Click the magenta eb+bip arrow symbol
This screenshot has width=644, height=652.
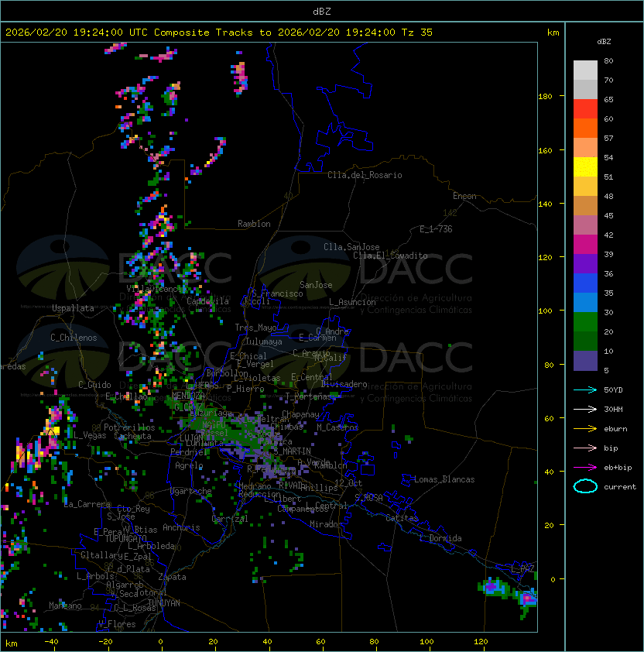(585, 468)
